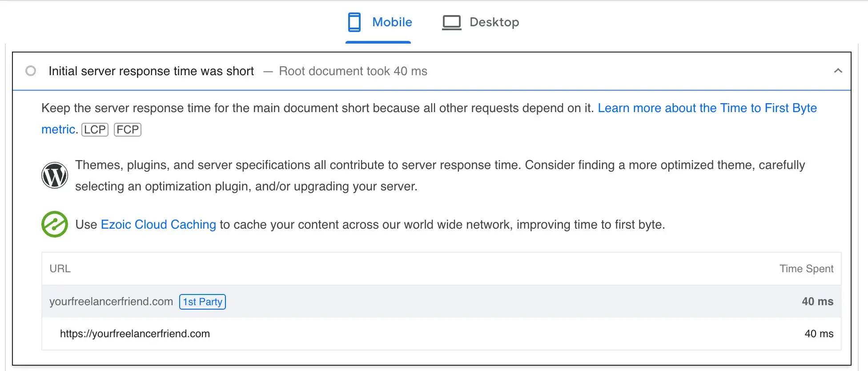This screenshot has width=868, height=371.
Task: Open the Time to First Byte link
Action: (x=707, y=108)
